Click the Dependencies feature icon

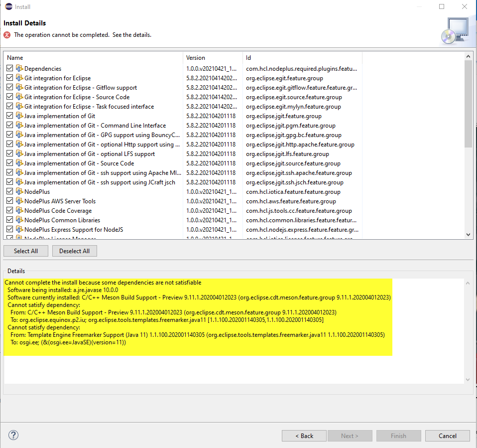19,68
